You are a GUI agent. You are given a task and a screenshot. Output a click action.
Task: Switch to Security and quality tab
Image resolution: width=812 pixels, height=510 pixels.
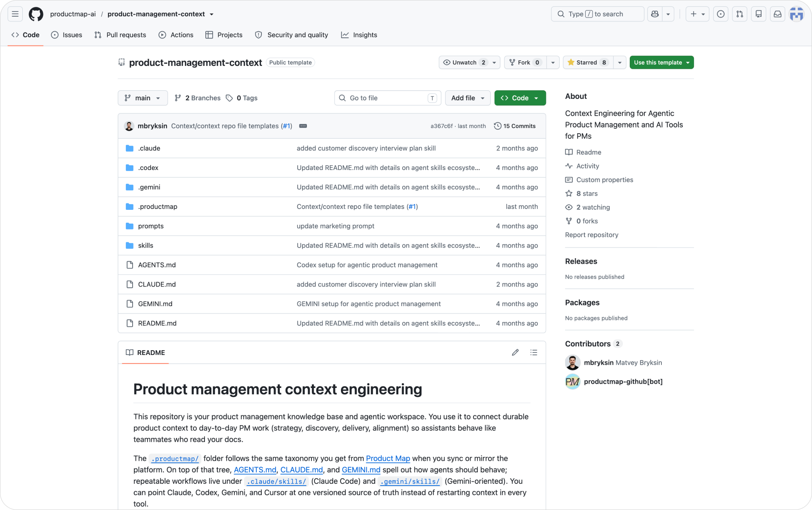click(291, 35)
